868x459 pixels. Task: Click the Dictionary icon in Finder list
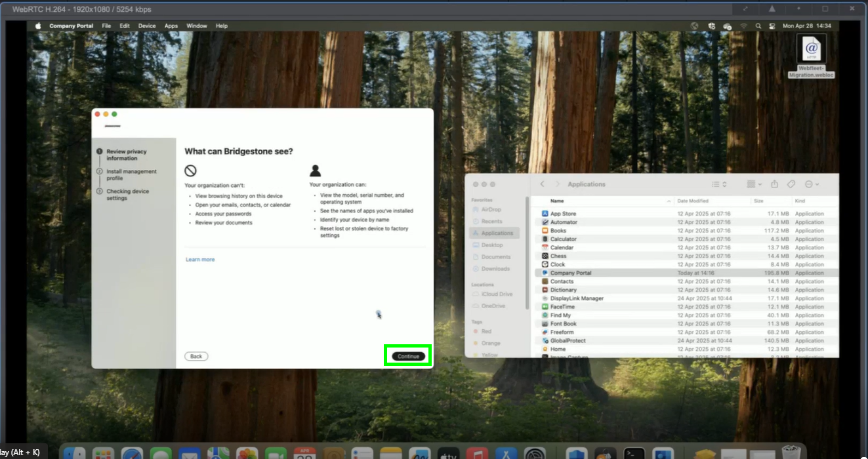point(545,290)
